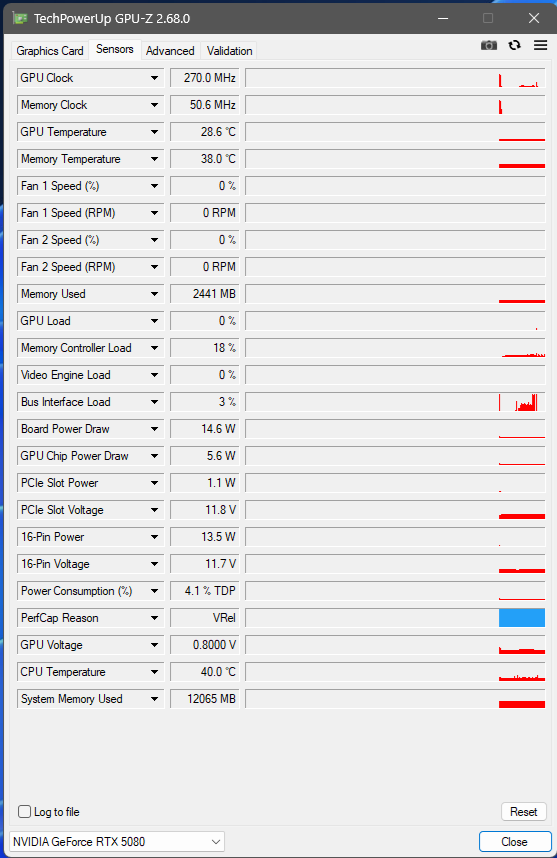Click the Bus Interface Load graph
Image resolution: width=557 pixels, height=858 pixels.
point(395,402)
